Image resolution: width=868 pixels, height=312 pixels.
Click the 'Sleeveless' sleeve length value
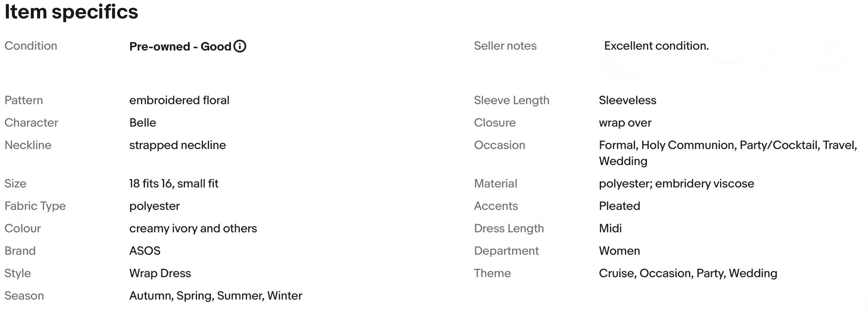[x=628, y=100]
